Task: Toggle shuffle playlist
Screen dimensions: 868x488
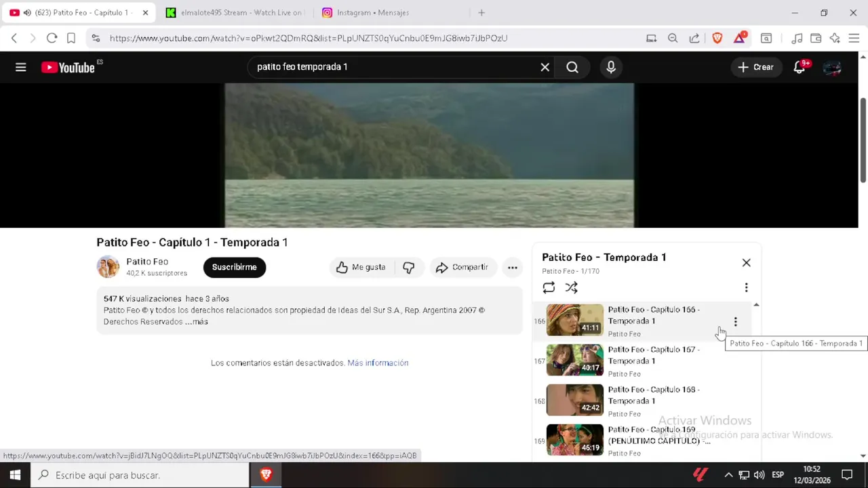Action: coord(572,288)
